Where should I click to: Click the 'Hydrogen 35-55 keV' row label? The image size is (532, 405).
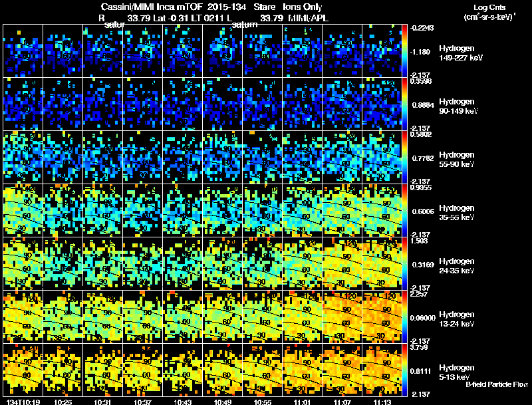(x=457, y=213)
